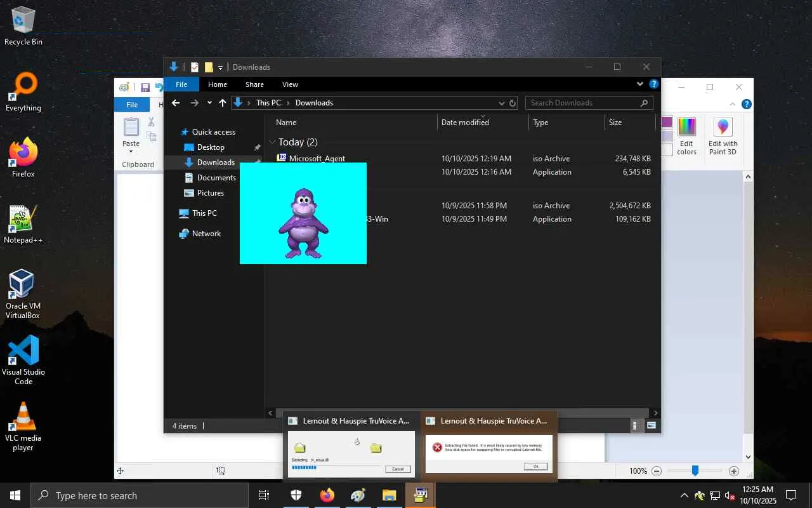
Task: Open Explorer's File menu
Action: (x=181, y=84)
